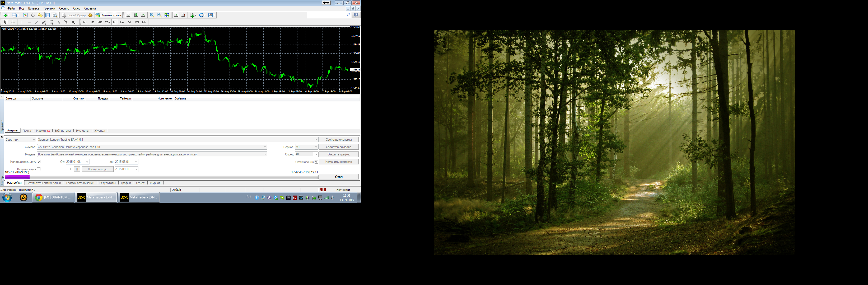Enable the 'Визуализация' checkbox
Viewport: 868px width, 285px height.
point(39,169)
